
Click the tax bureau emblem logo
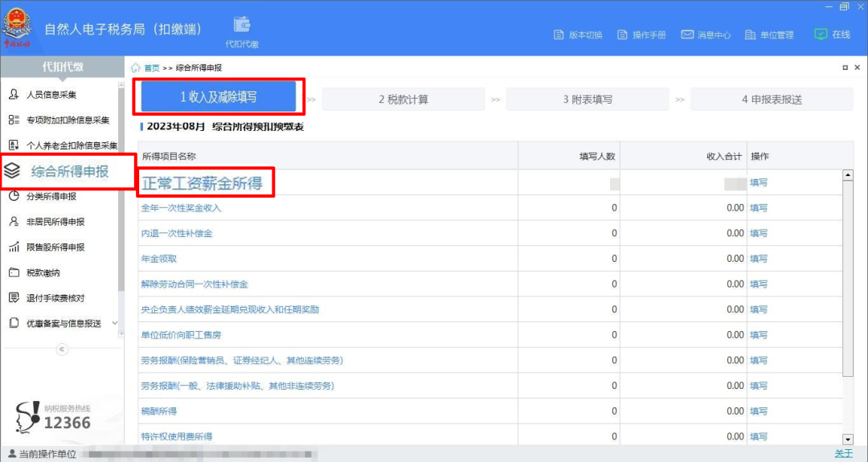pyautogui.click(x=17, y=27)
